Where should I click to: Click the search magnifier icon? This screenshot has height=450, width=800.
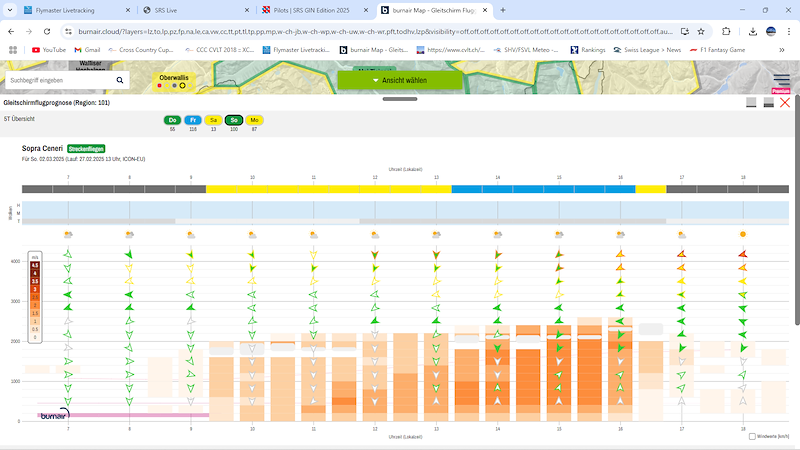(x=119, y=80)
